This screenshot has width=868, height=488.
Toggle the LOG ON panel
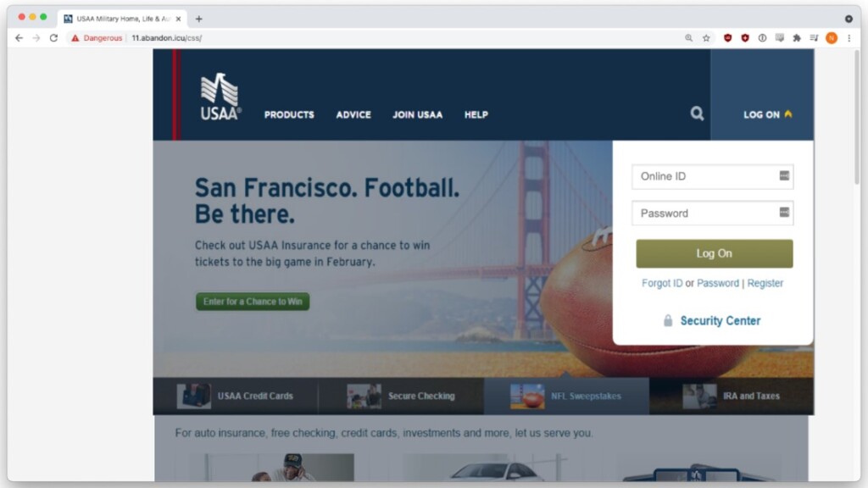pyautogui.click(x=767, y=114)
